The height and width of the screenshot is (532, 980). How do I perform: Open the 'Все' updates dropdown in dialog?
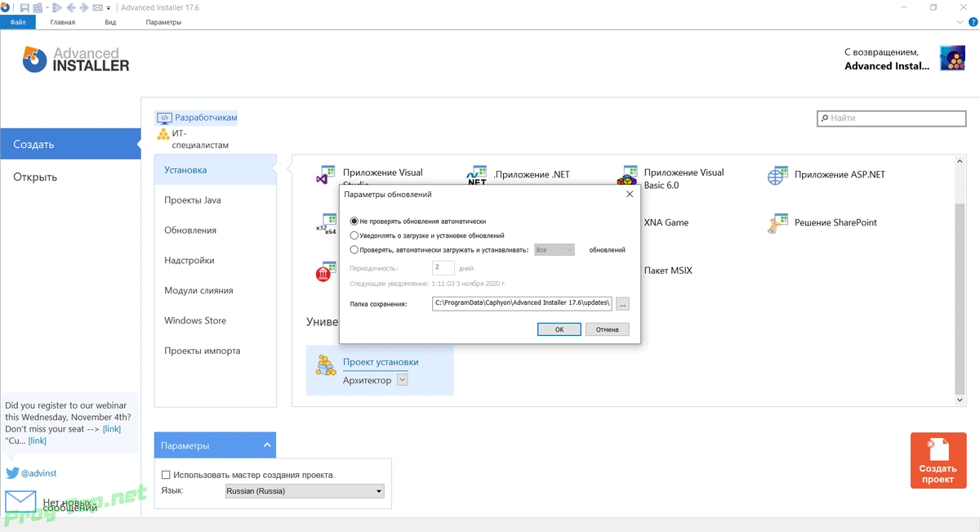[x=554, y=250]
